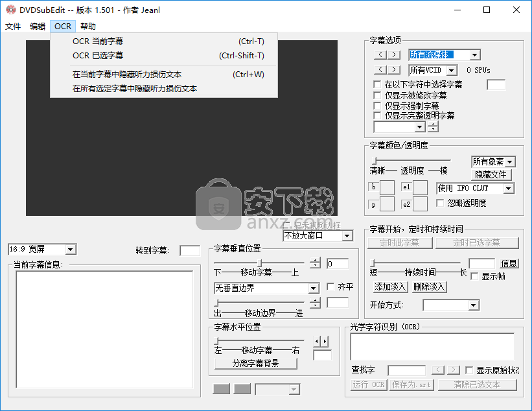Click the 清除已选文本 button
Viewport: 532px width, 411px height.
point(477,385)
